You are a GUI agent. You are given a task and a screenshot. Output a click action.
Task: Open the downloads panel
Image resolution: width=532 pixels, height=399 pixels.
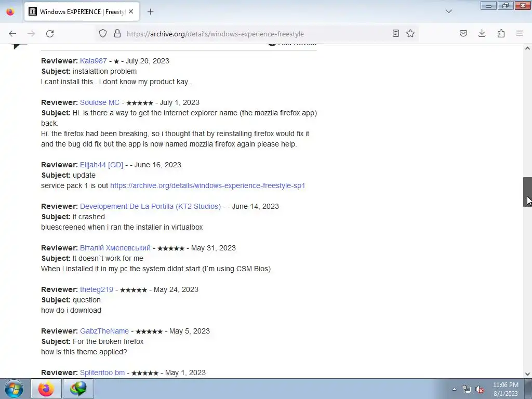(x=482, y=33)
